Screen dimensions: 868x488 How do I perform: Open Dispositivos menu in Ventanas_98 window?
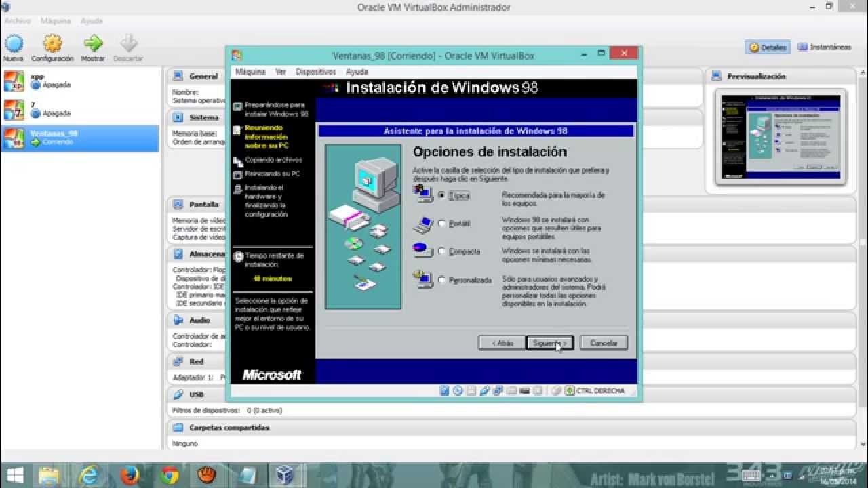(x=316, y=71)
